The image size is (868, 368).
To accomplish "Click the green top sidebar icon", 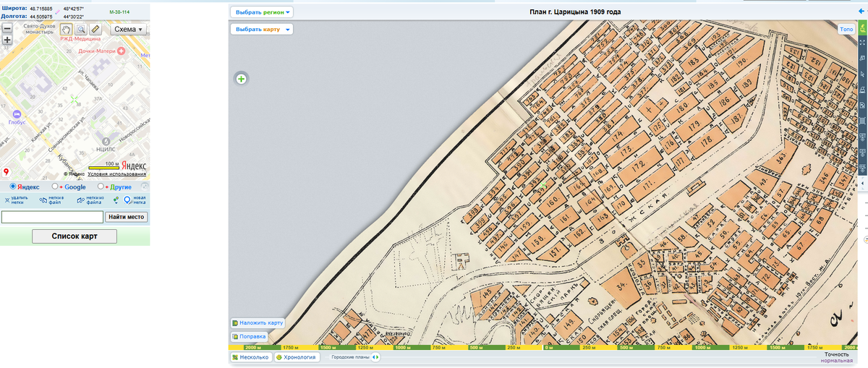I will (x=862, y=29).
